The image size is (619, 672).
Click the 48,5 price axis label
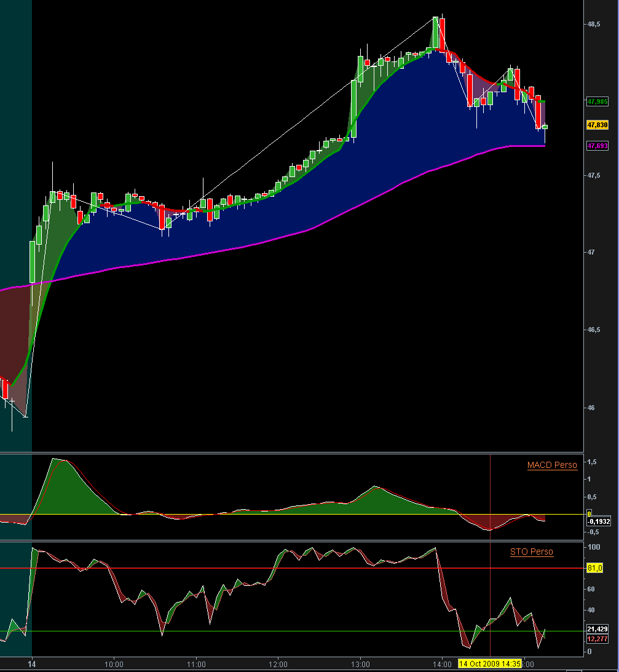pos(594,25)
